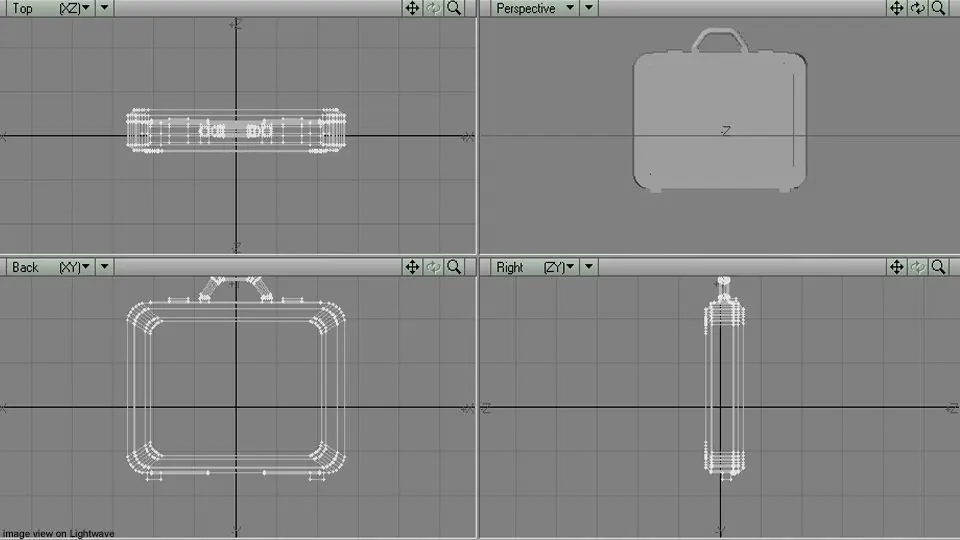Open display mode dropdown beside Top (XZ)
The image size is (960, 540).
(105, 8)
